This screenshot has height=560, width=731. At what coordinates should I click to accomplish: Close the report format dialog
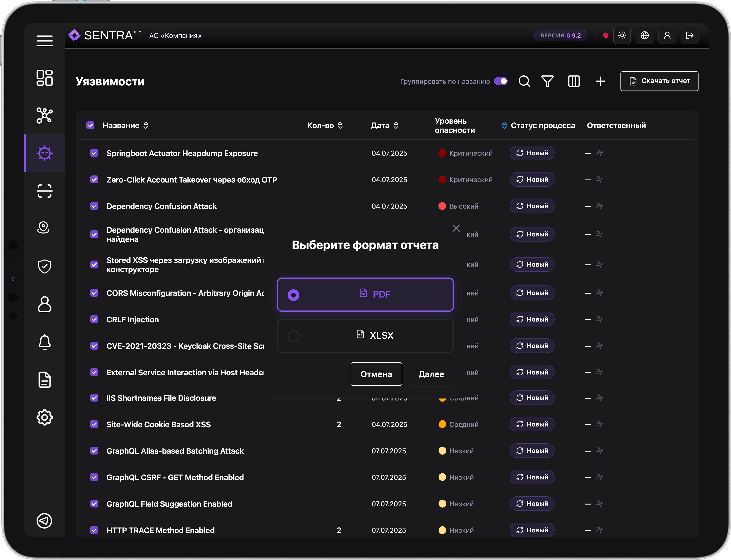click(x=456, y=228)
